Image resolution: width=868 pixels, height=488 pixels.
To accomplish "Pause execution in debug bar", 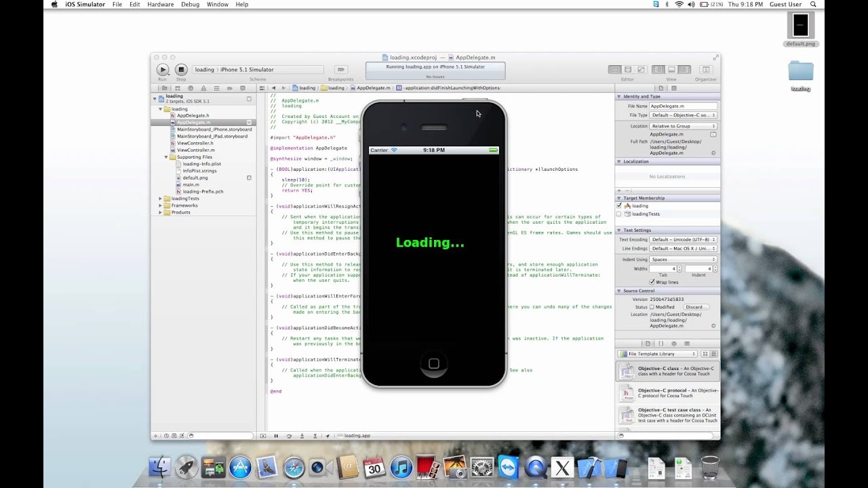I will coord(276,436).
